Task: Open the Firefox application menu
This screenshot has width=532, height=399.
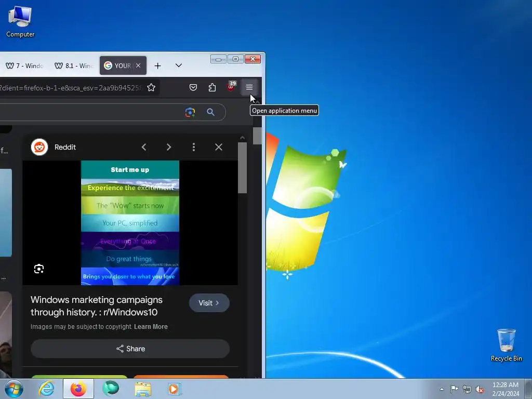Action: pyautogui.click(x=249, y=87)
